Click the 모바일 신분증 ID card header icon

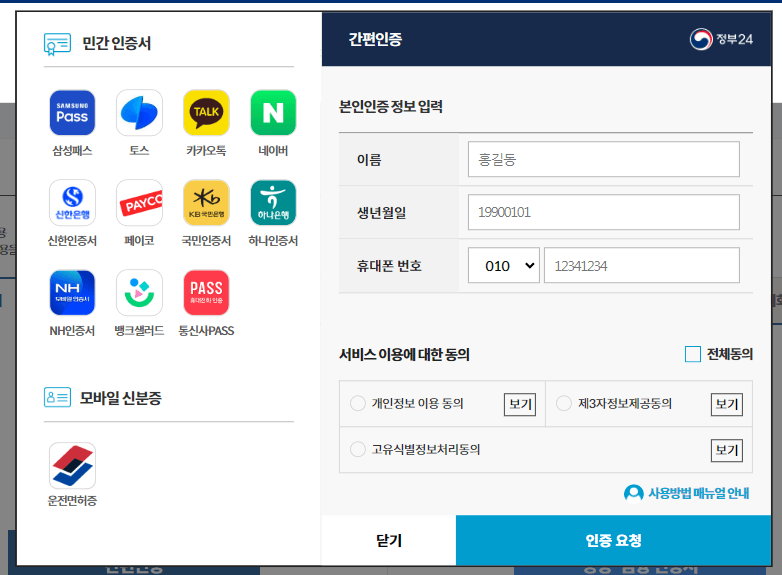[57, 397]
